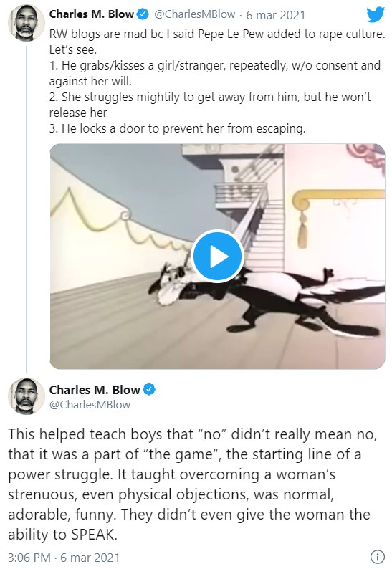Open the tweet info icon
Screen dimensions: 392x569
[x=377, y=556]
